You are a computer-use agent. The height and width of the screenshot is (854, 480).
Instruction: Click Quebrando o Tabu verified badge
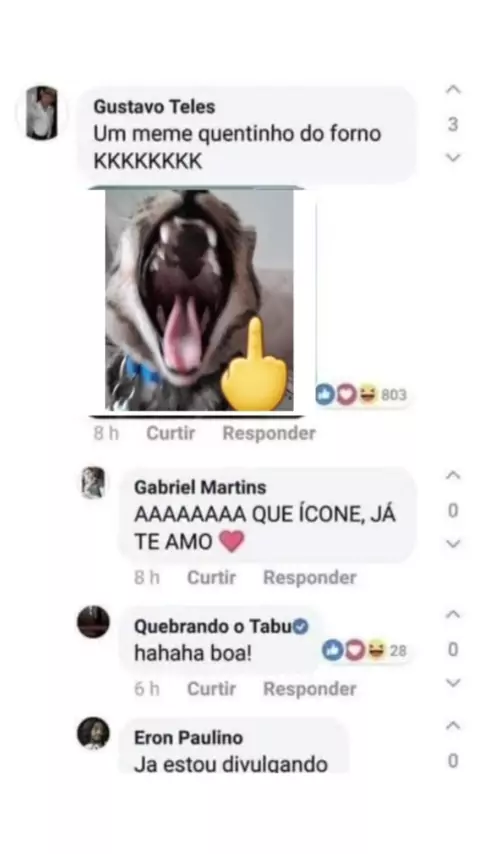tap(301, 627)
